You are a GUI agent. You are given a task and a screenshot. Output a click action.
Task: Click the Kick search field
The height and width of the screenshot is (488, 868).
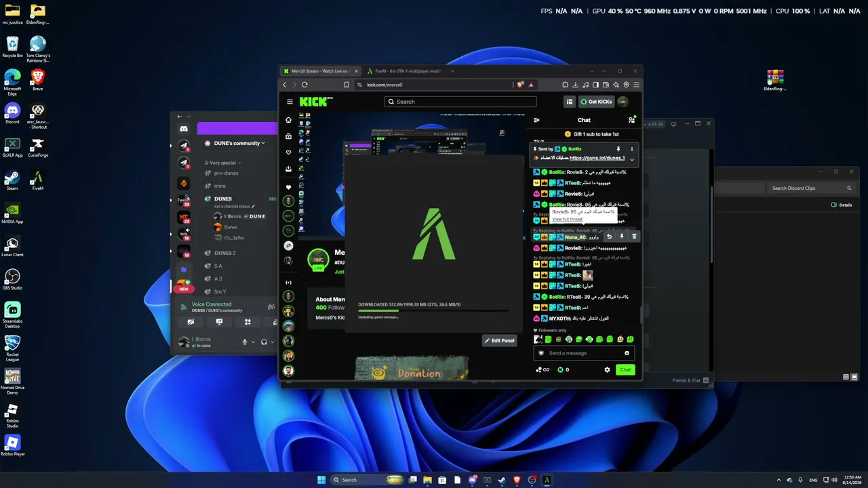[460, 102]
